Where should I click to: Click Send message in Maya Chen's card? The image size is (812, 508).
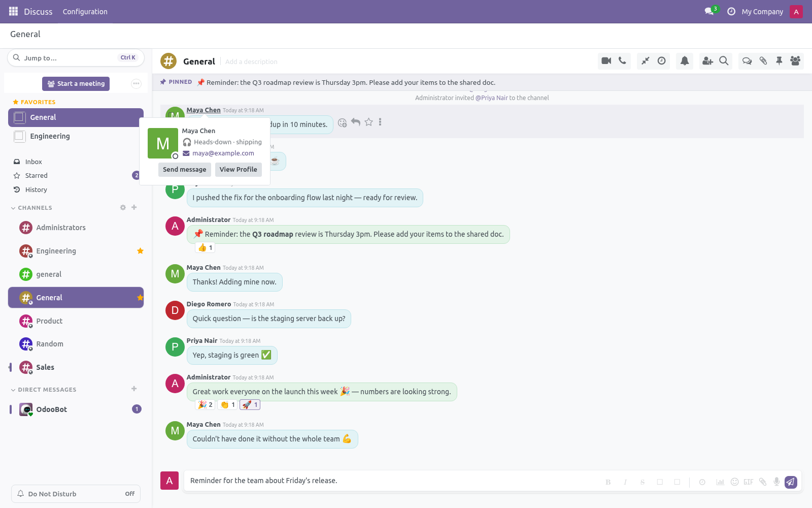185,170
